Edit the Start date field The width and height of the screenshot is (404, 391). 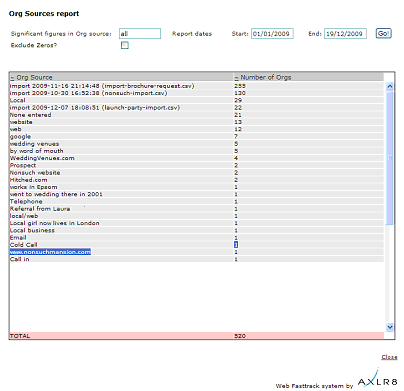272,34
